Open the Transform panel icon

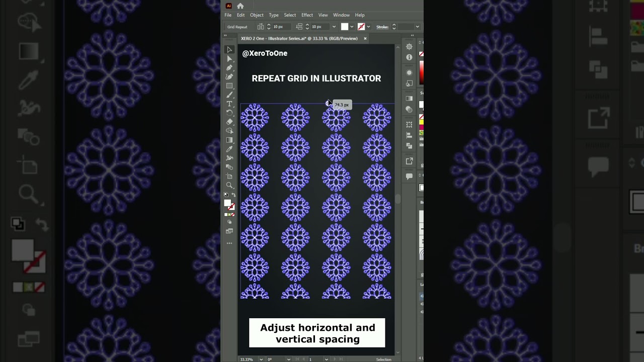(x=409, y=125)
